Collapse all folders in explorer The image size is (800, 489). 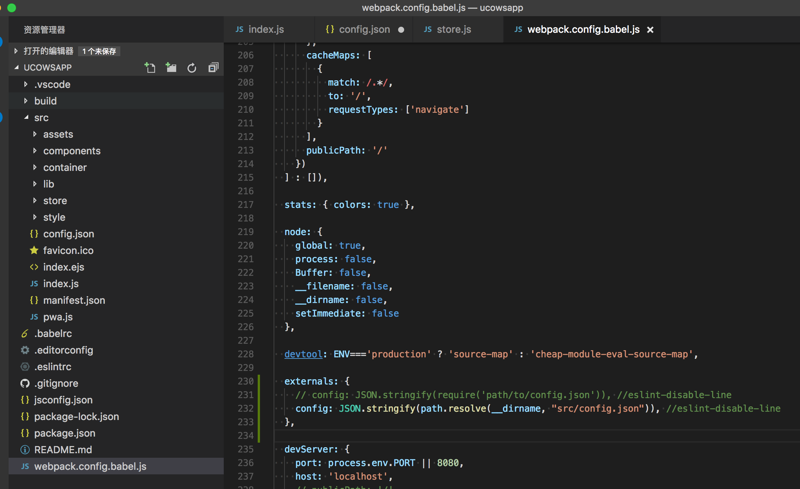coord(213,68)
